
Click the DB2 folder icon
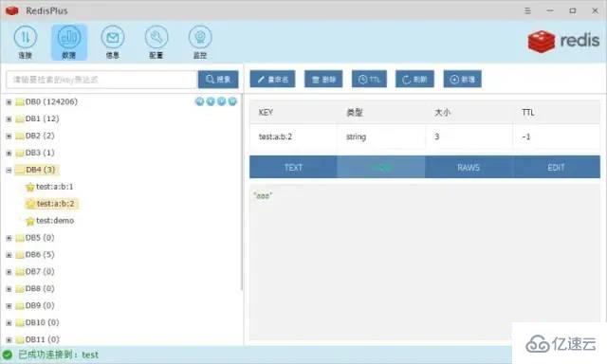[x=20, y=136]
